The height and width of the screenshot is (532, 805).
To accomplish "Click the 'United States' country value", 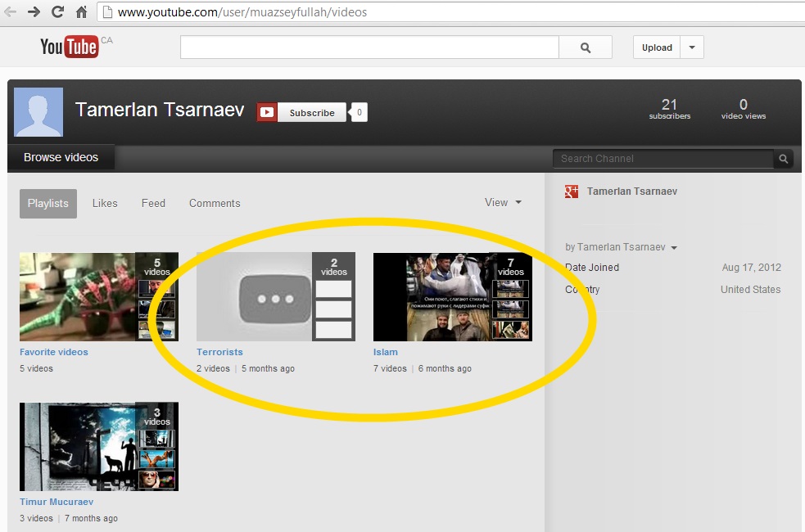I will point(751,290).
